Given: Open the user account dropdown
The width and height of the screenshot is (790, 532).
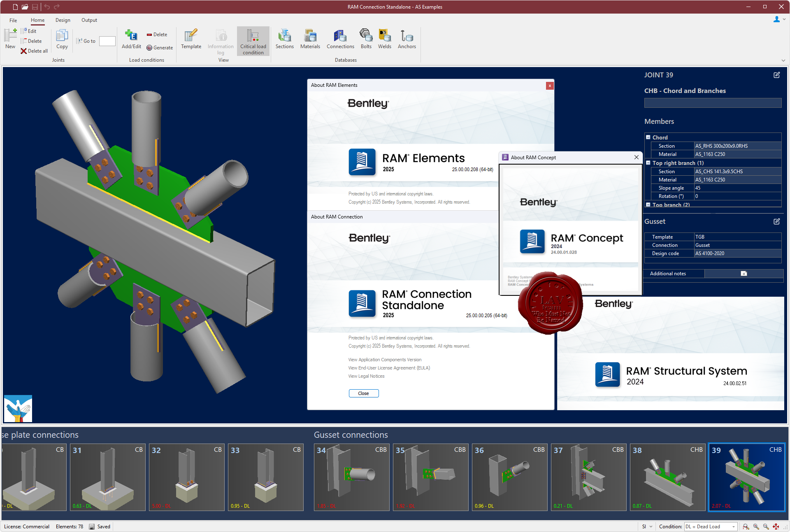Looking at the screenshot, I should [779, 19].
